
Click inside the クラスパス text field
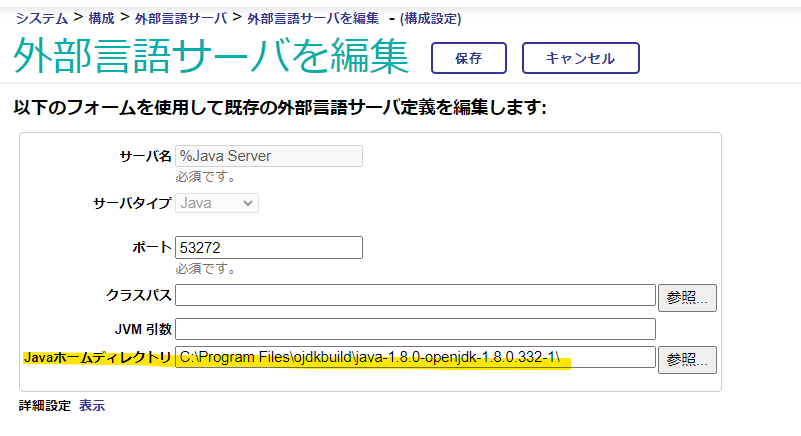(x=415, y=295)
